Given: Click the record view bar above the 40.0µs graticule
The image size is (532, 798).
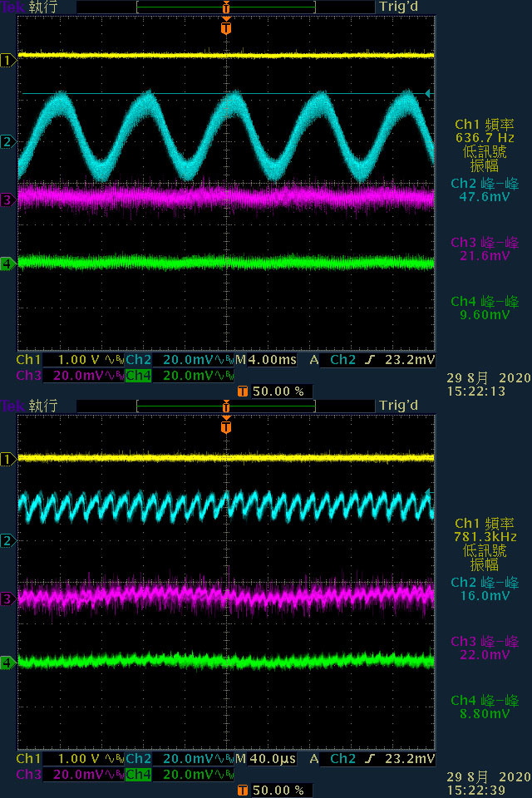Looking at the screenshot, I should click(x=226, y=406).
